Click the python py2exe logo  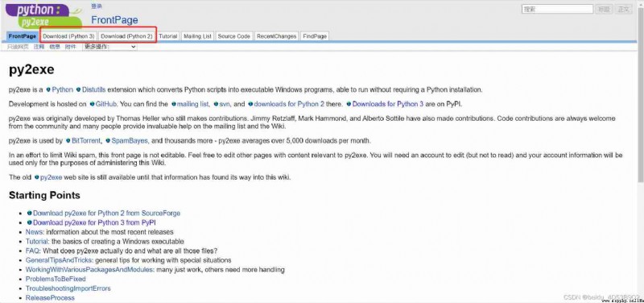click(43, 15)
